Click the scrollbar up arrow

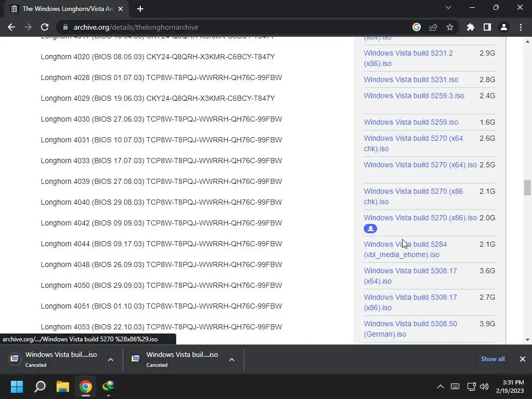pos(527,42)
